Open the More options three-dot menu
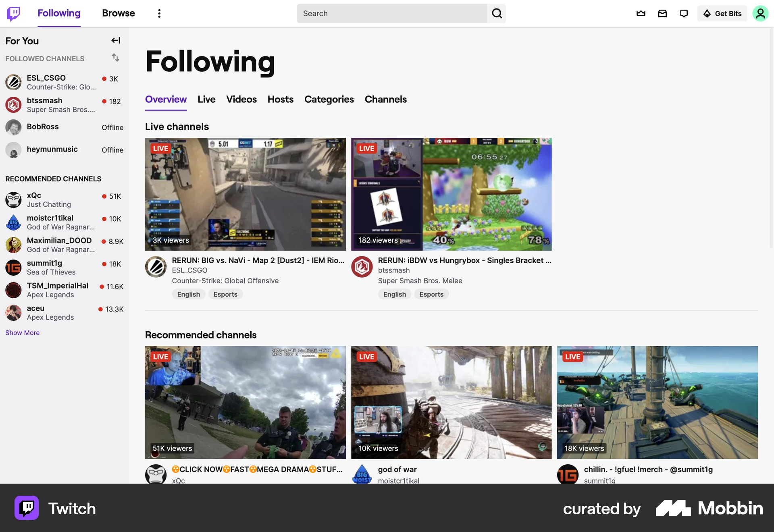The height and width of the screenshot is (532, 774). coord(159,13)
